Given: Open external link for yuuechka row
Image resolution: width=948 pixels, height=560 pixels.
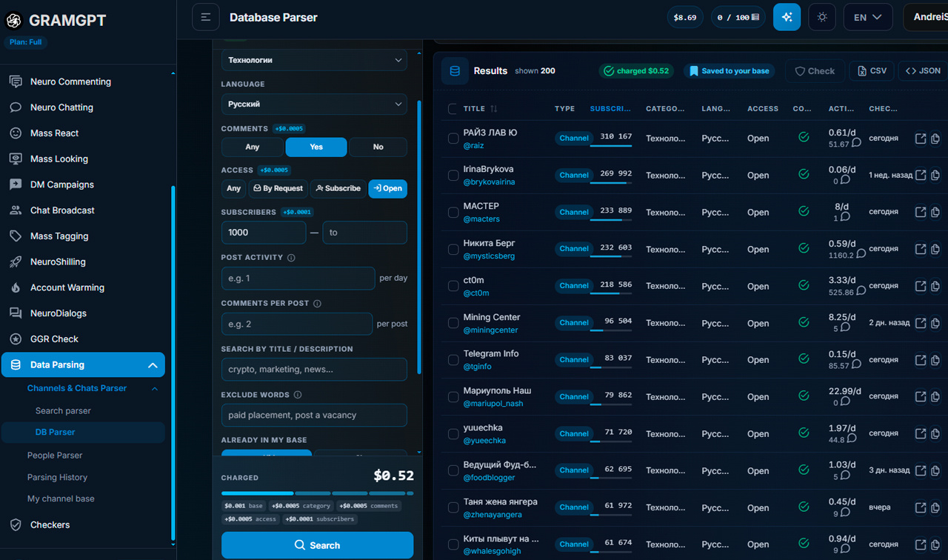Looking at the screenshot, I should (x=921, y=433).
